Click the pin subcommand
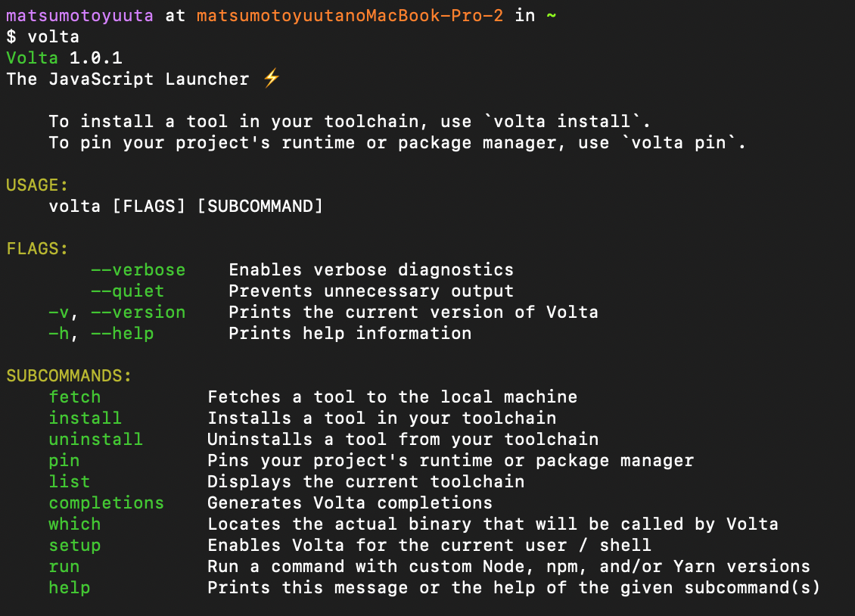Image resolution: width=855 pixels, height=616 pixels. [64, 461]
